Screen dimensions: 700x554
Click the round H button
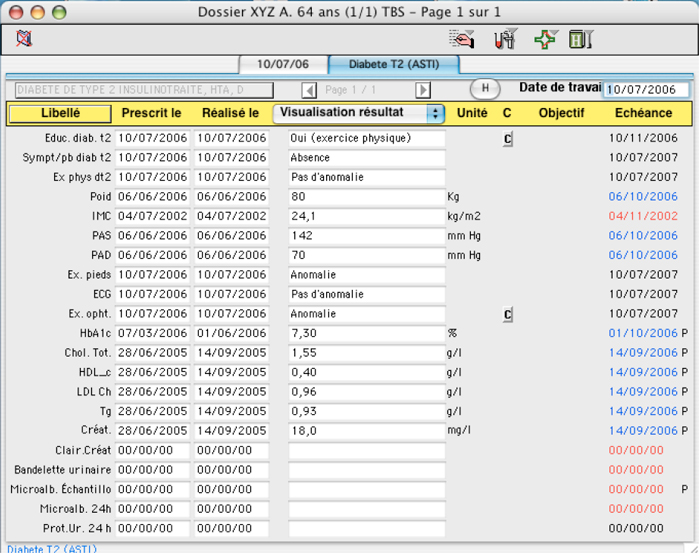(x=485, y=88)
